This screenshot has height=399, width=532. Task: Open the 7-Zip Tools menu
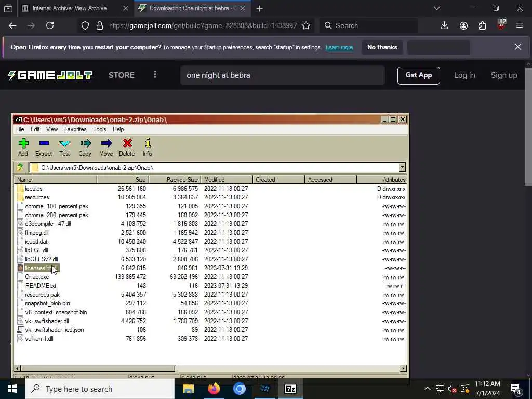99,129
